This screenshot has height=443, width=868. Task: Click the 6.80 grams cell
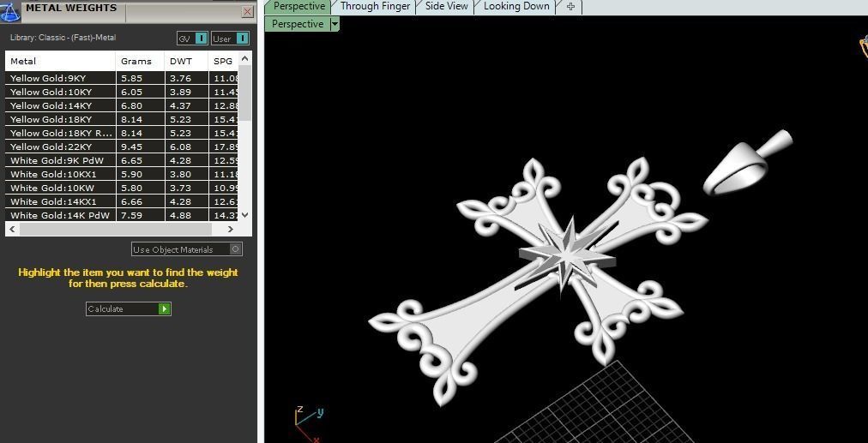click(140, 105)
